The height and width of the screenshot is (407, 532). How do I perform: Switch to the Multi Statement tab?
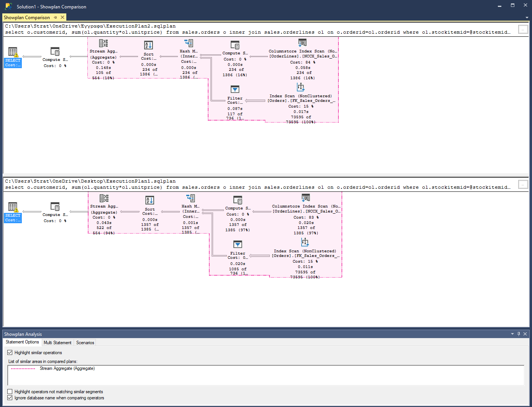pyautogui.click(x=57, y=343)
